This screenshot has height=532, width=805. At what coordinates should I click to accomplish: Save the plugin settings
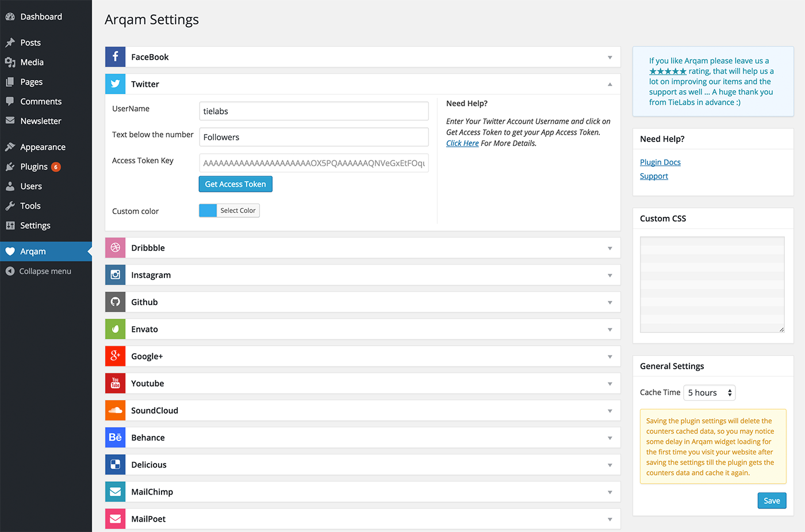point(772,500)
